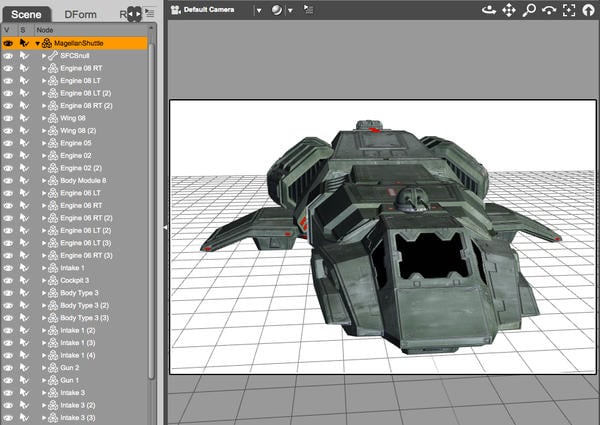Click the reset camera up-arrow icon

(x=588, y=10)
